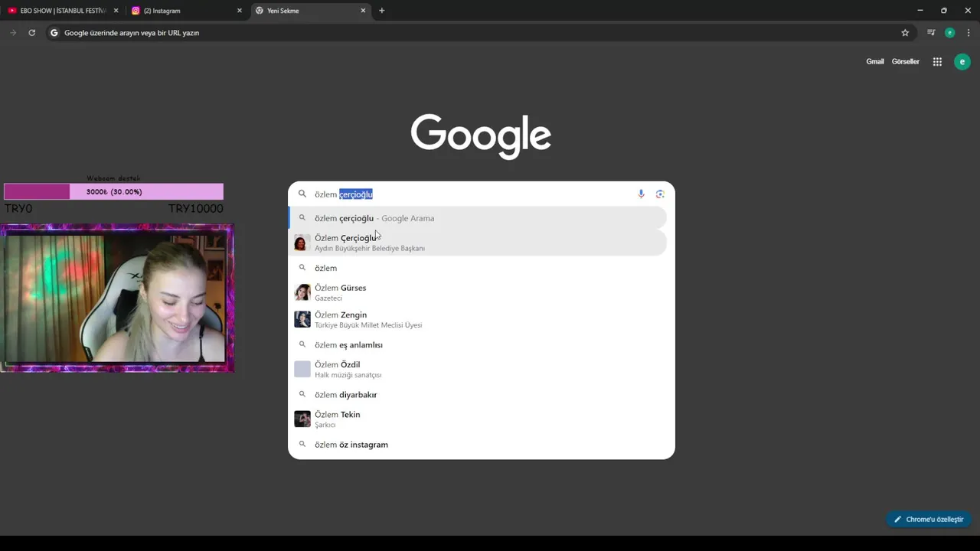
Task: Switch to the Instagram tab
Action: [x=188, y=11]
